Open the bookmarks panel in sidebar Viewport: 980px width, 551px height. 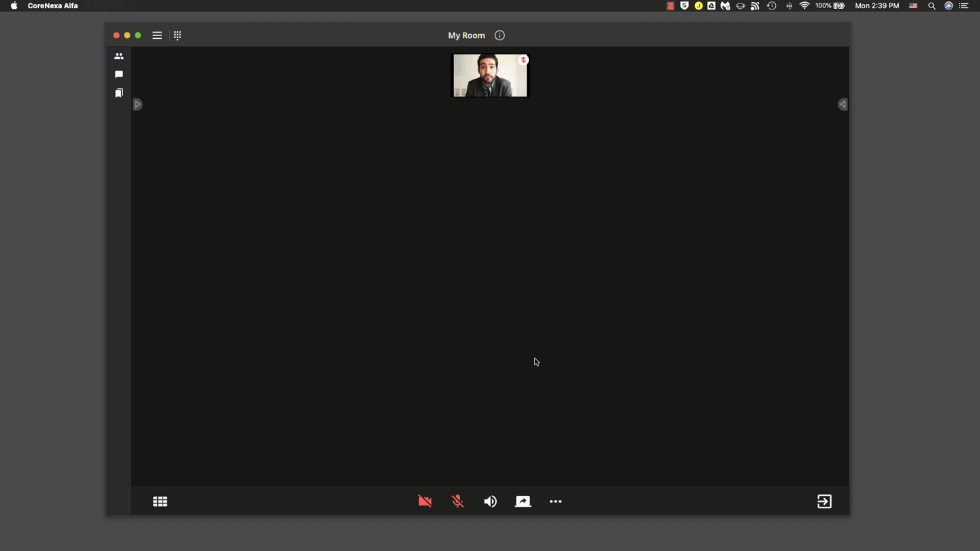tap(119, 93)
